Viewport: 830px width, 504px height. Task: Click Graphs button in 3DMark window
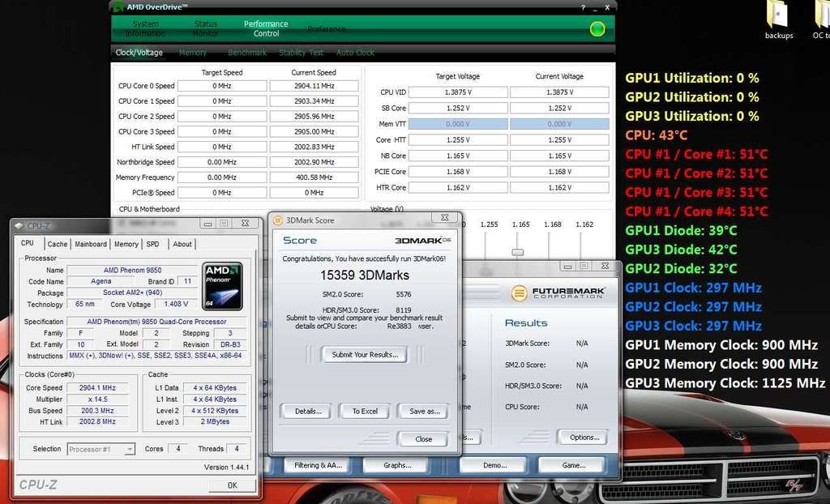pos(397,465)
